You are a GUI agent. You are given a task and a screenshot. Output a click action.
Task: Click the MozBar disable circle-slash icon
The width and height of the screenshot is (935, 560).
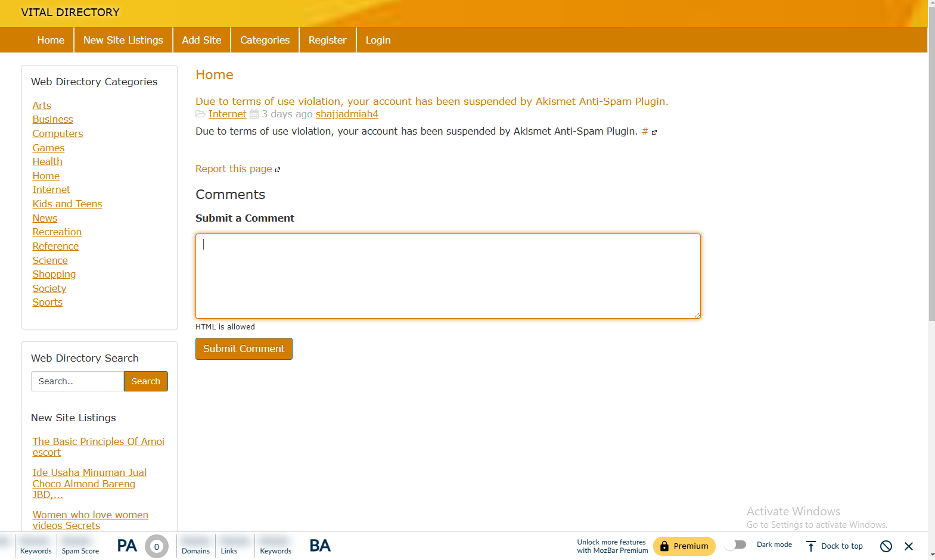pos(886,546)
